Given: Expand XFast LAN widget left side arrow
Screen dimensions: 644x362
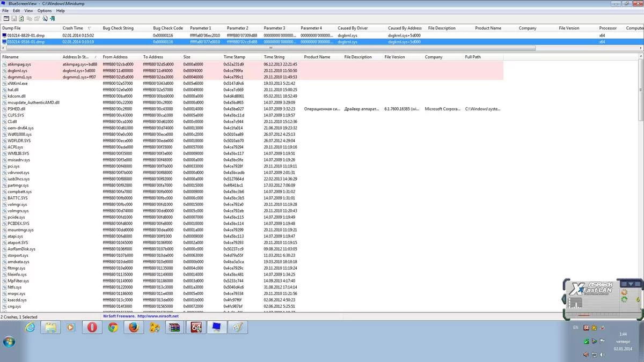Looking at the screenshot, I should pyautogui.click(x=564, y=298).
